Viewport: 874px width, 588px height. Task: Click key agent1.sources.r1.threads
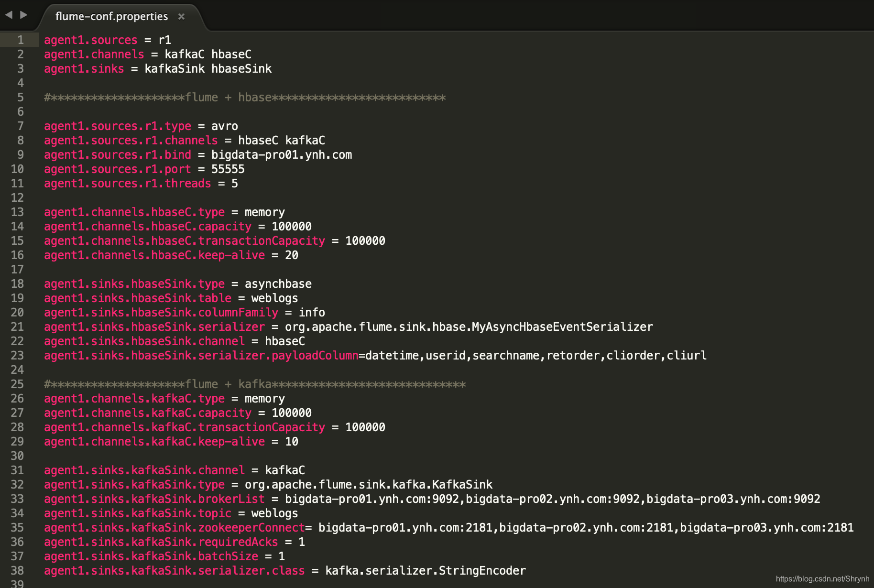click(x=128, y=183)
